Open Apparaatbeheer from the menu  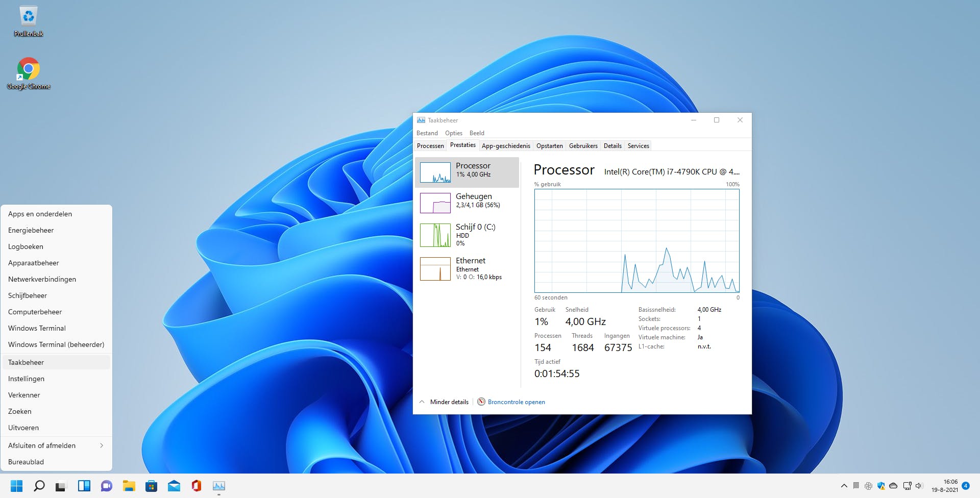(x=56, y=263)
